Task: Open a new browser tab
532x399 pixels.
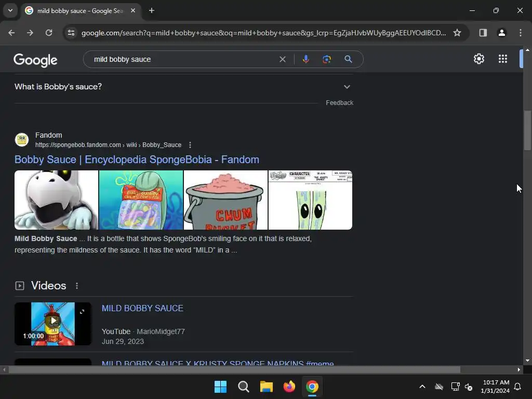Action: 152,10
